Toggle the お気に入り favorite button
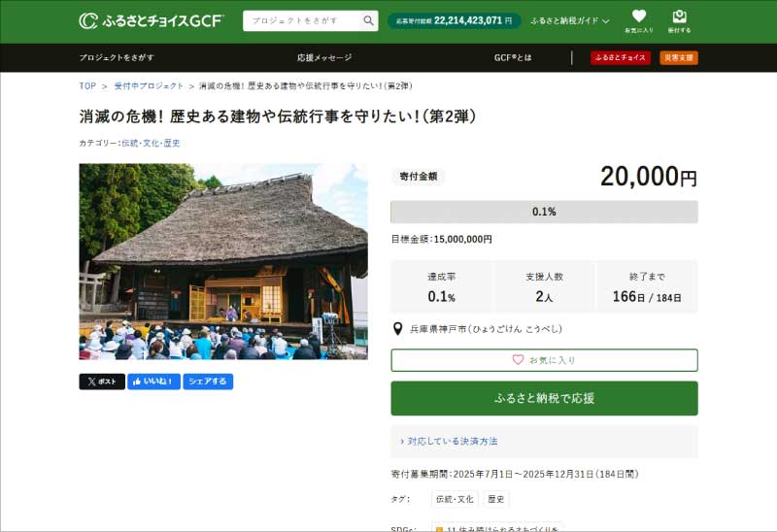 [544, 360]
